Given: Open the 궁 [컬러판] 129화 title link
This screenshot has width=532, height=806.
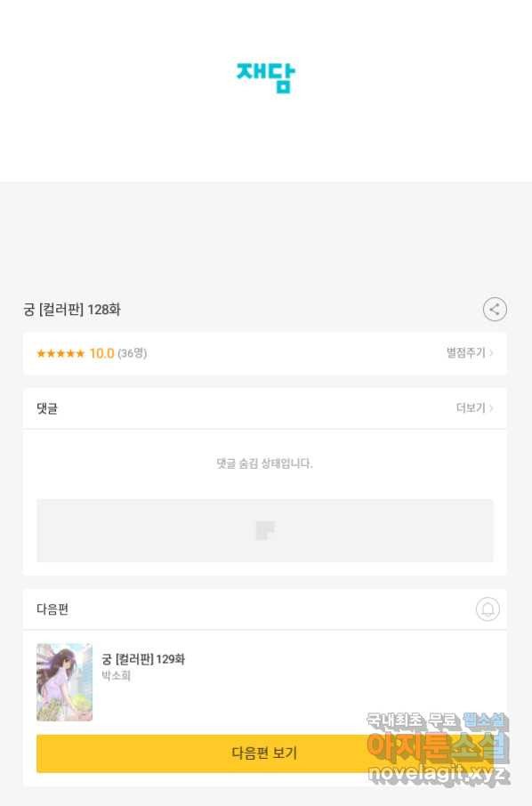Looking at the screenshot, I should (x=143, y=659).
